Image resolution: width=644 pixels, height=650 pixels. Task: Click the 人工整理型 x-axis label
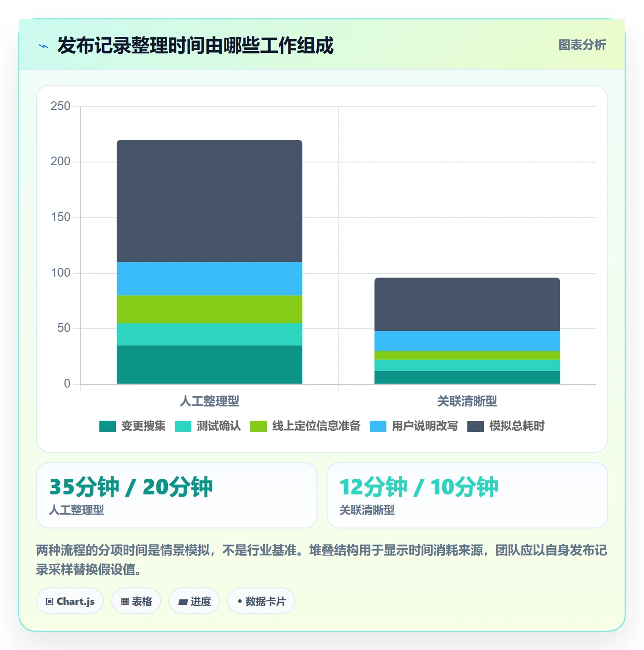[x=209, y=401]
